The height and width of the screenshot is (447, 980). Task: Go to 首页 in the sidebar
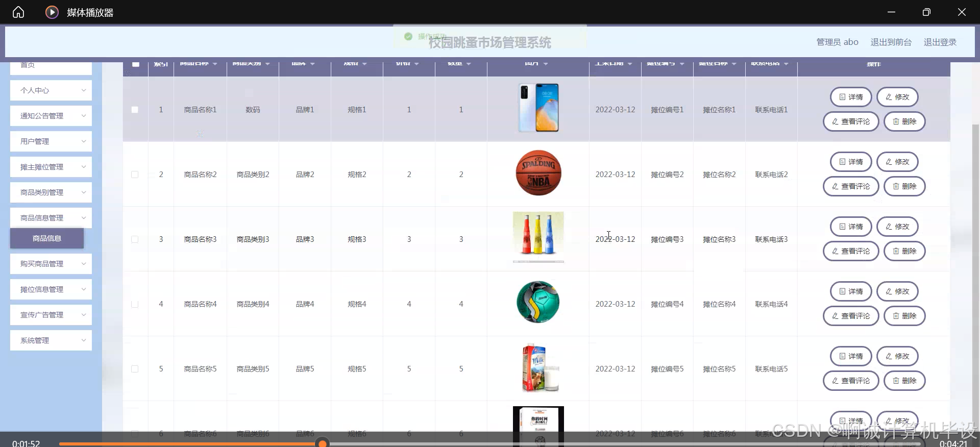point(51,68)
